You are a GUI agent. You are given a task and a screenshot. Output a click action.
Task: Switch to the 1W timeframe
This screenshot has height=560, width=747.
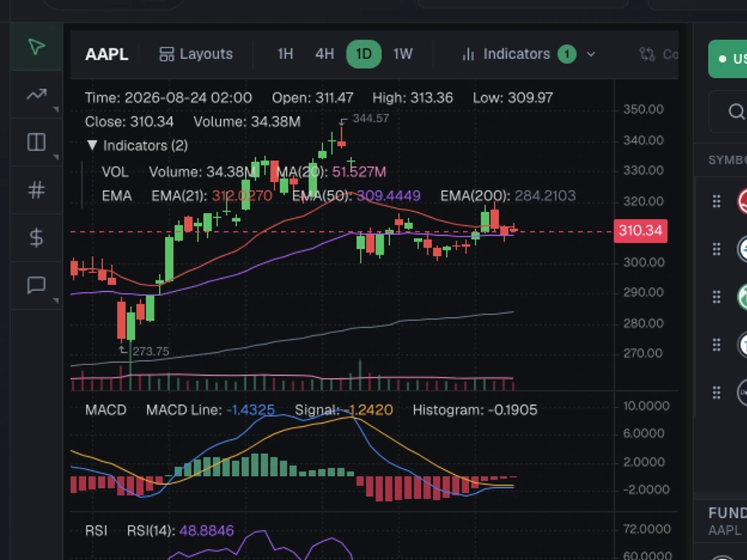coord(403,54)
